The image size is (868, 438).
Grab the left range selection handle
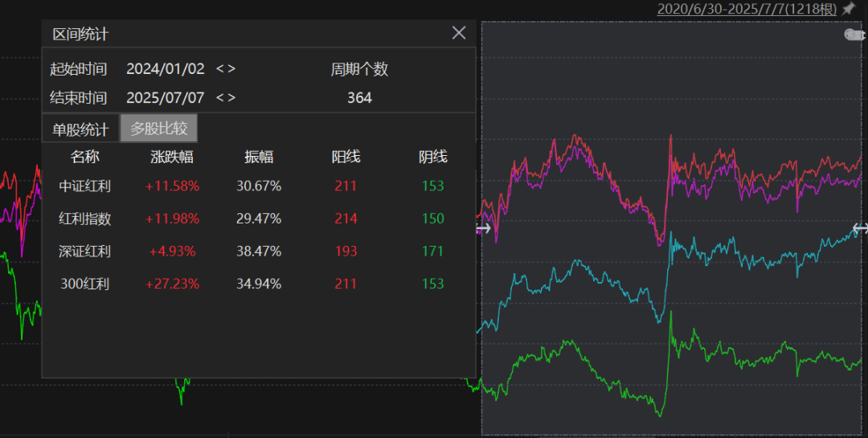coord(482,228)
